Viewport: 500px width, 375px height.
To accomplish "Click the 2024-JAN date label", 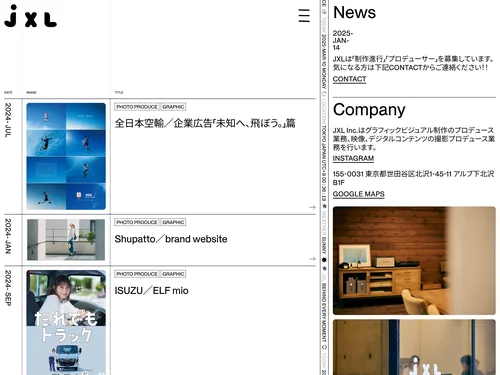I will tap(8, 236).
